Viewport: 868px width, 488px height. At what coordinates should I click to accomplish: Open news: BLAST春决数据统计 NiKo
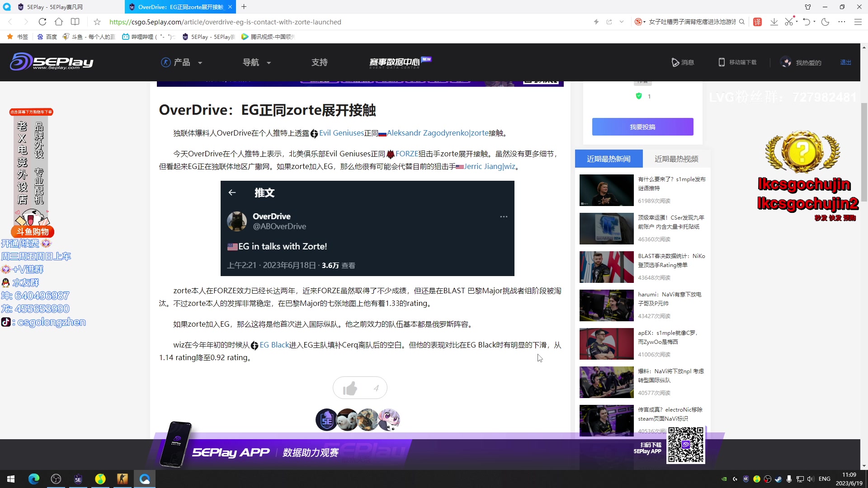[x=671, y=260]
